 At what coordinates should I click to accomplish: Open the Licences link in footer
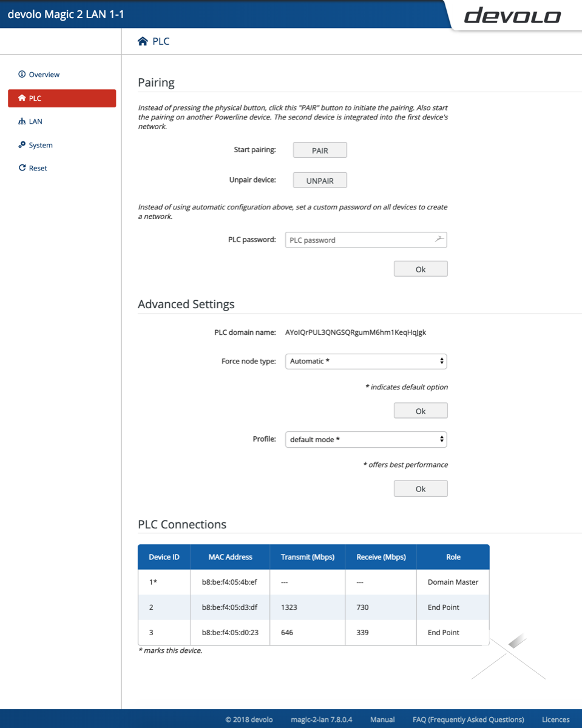coord(555,720)
